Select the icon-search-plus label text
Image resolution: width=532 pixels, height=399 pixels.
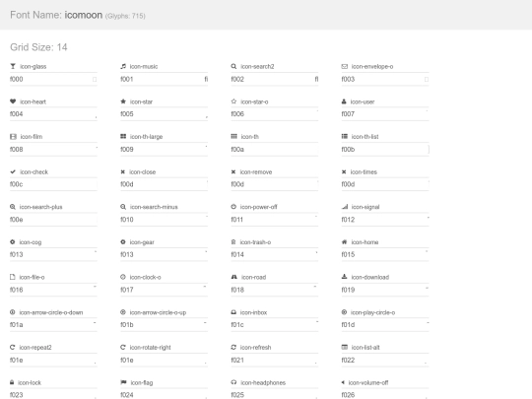[40, 207]
